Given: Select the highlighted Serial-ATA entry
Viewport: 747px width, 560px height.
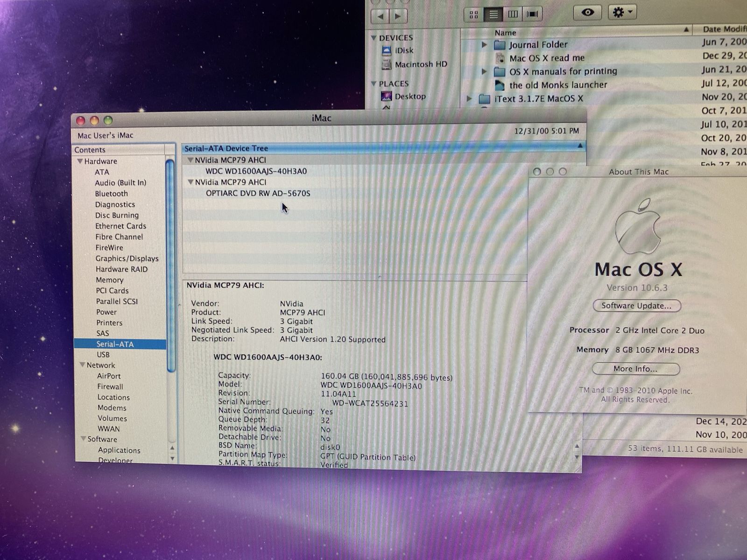Looking at the screenshot, I should tap(120, 344).
